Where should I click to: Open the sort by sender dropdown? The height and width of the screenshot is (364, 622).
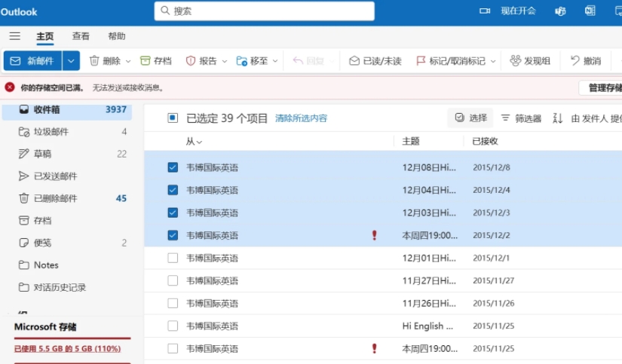point(596,118)
